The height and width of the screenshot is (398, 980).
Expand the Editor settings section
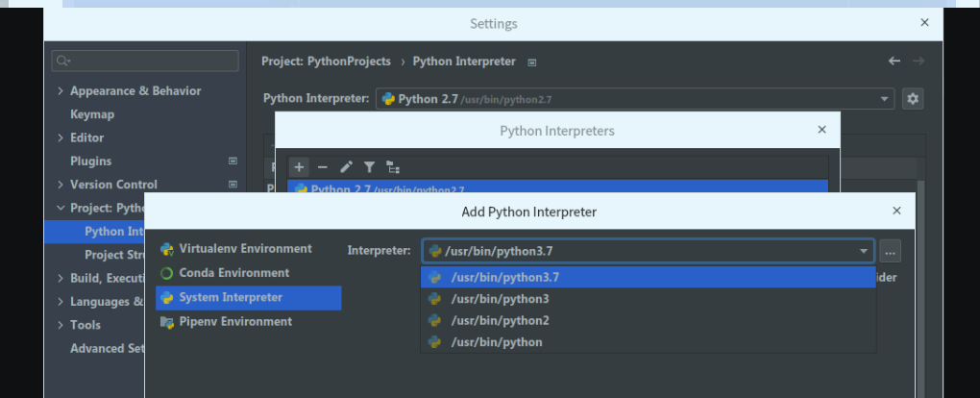61,138
